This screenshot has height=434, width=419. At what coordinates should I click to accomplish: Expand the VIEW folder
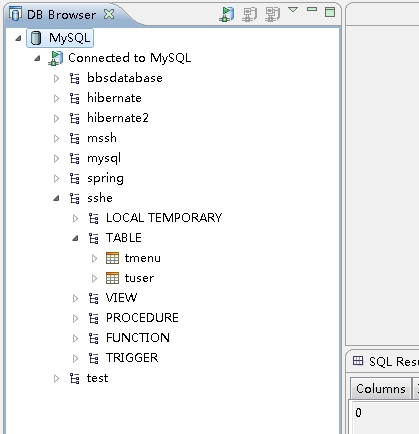point(75,298)
